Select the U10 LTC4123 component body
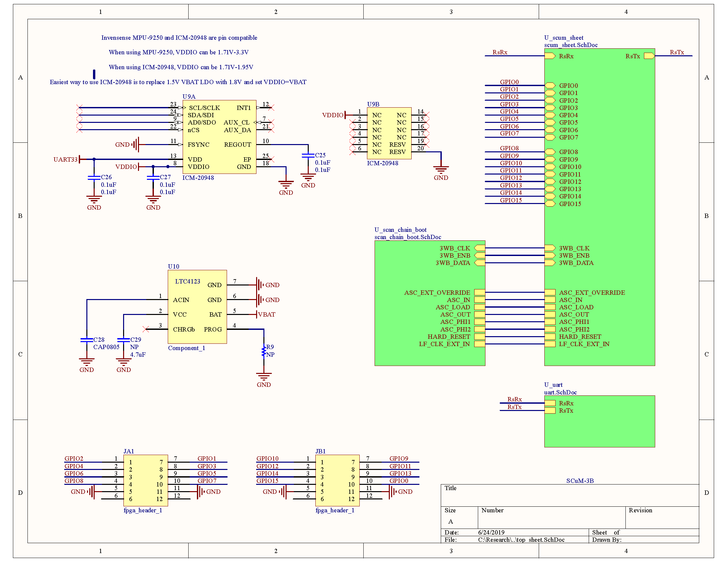This screenshot has width=728, height=563. 197,307
